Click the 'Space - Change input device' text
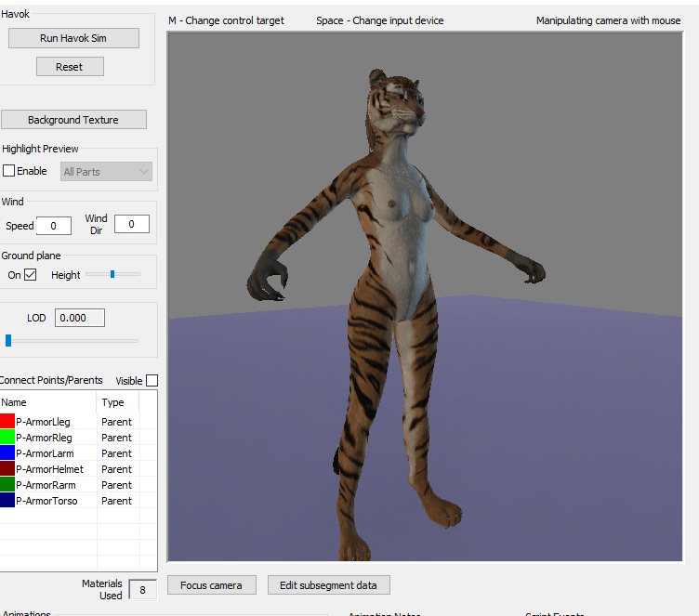The height and width of the screenshot is (616, 699). coord(380,20)
